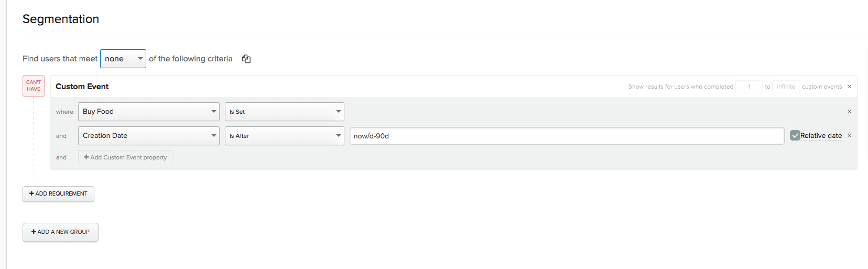Image resolution: width=868 pixels, height=269 pixels.
Task: Open the Is After operator dropdown
Action: click(x=285, y=136)
